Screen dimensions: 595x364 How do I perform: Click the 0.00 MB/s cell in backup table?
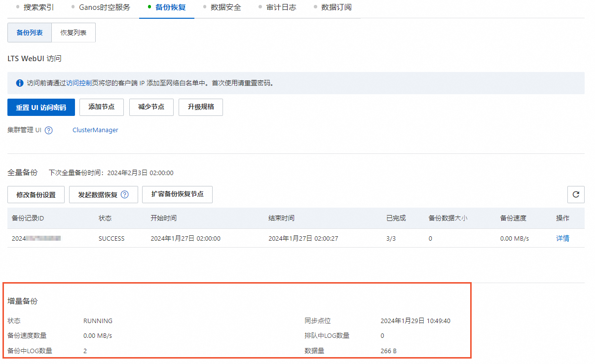[x=514, y=238]
